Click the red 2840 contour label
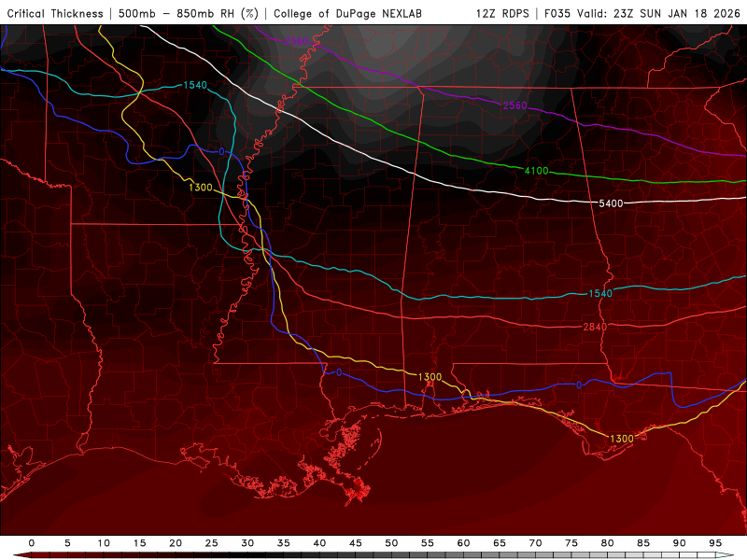This screenshot has width=747, height=560. tap(595, 327)
